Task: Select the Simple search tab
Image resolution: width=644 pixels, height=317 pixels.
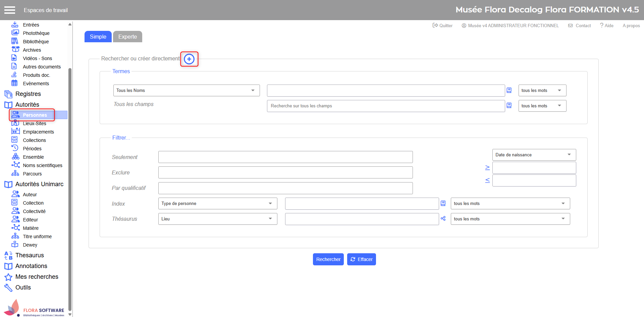Action: click(x=98, y=37)
